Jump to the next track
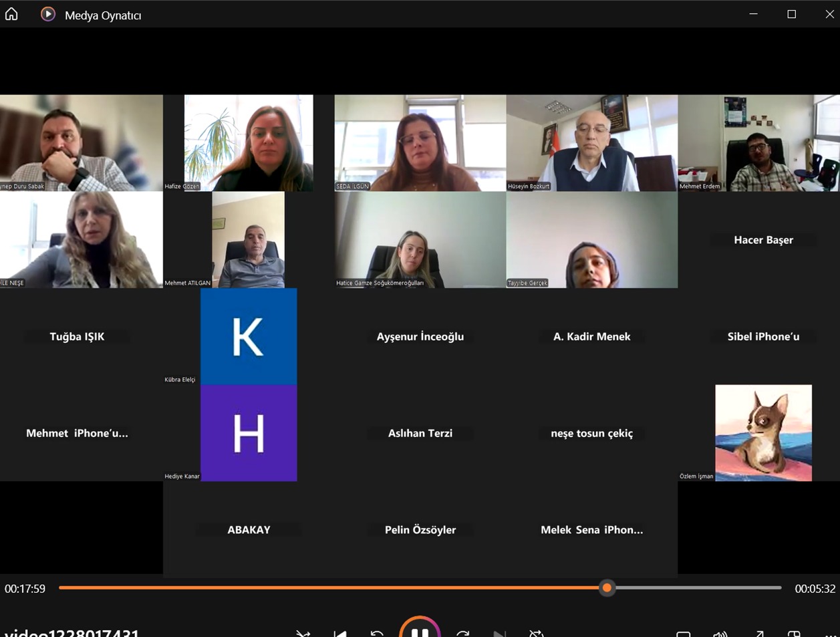 499,633
